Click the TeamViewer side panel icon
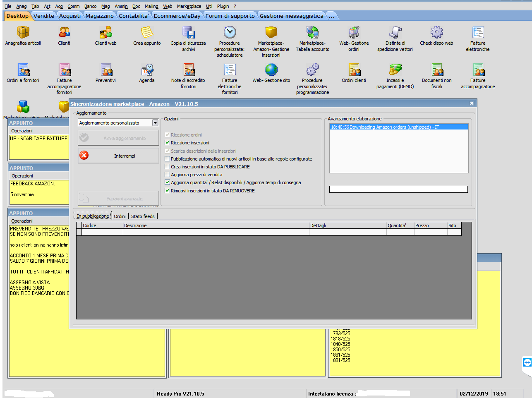The image size is (532, 398). pos(527,362)
